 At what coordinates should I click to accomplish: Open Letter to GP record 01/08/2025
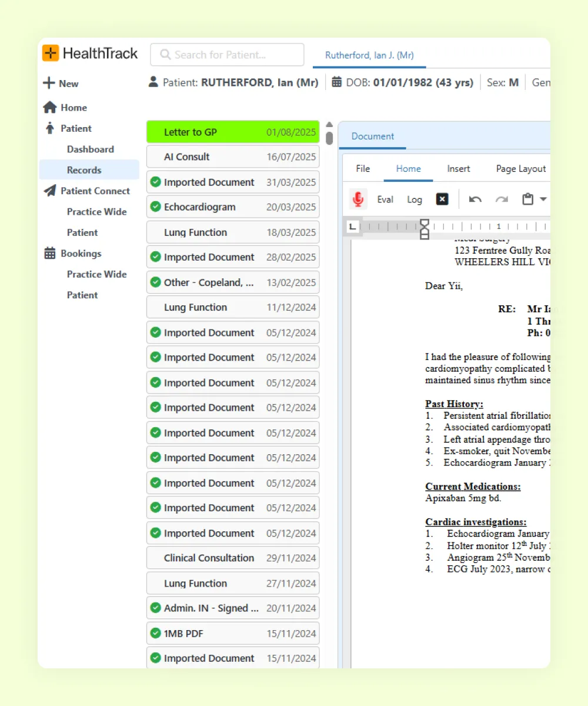pyautogui.click(x=233, y=132)
